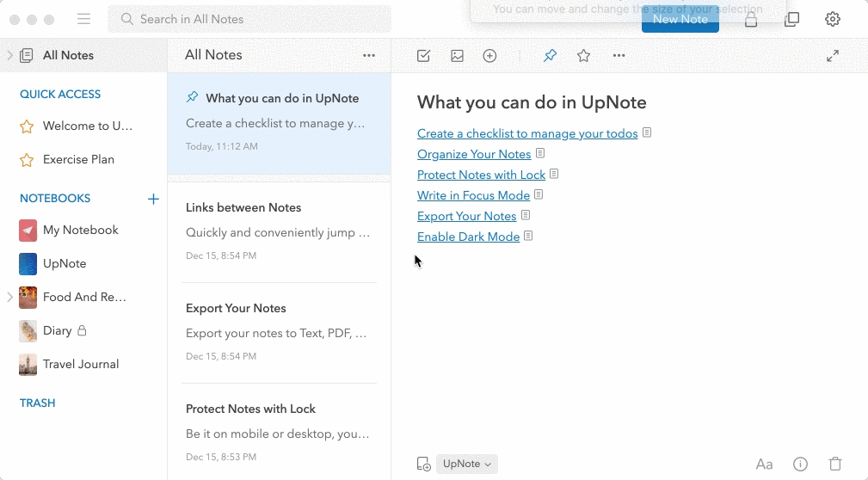Select the Export Your Notes list item

[279, 332]
